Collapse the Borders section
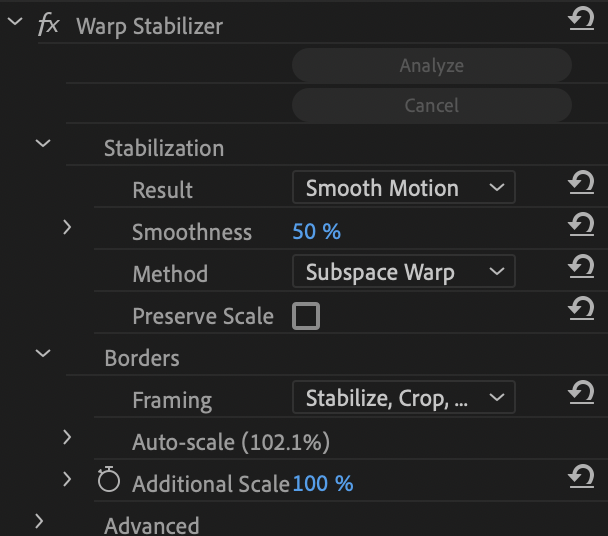The height and width of the screenshot is (536, 608). [43, 353]
